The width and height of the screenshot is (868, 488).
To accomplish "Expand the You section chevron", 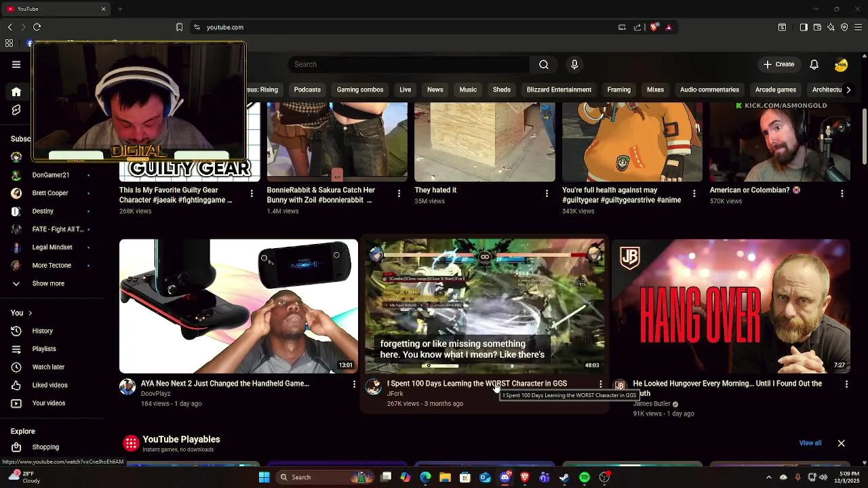I will pyautogui.click(x=30, y=313).
